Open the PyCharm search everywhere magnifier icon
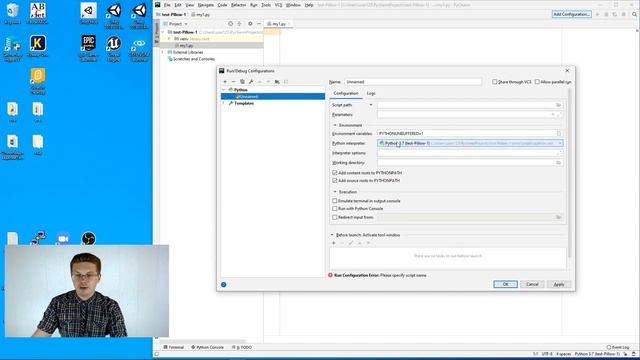 pos(634,14)
